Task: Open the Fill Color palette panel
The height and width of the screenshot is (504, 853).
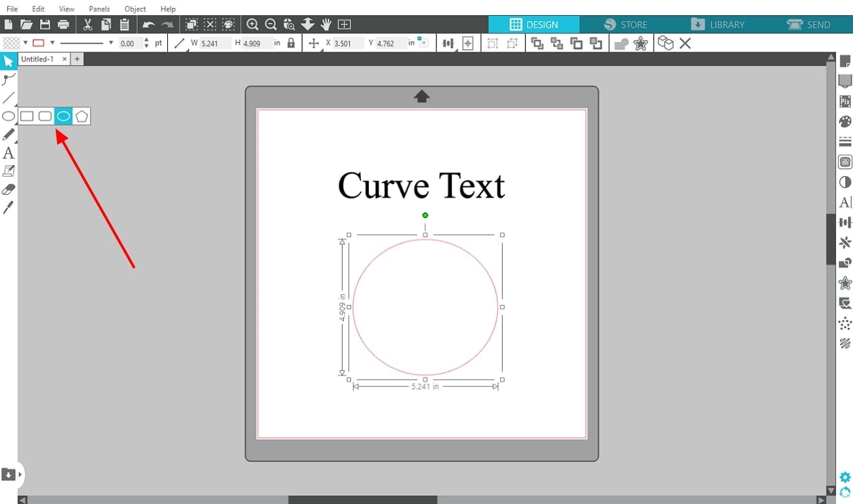Action: (x=845, y=121)
